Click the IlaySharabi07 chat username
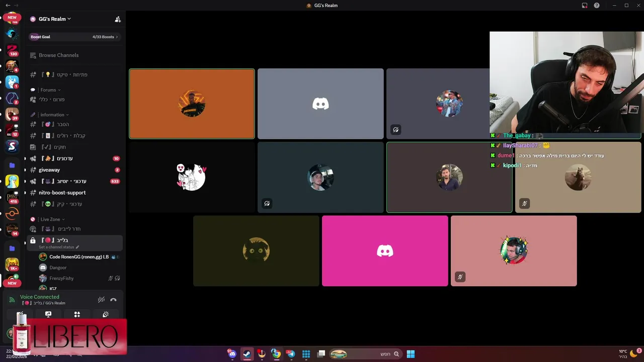The width and height of the screenshot is (644, 362). point(520,145)
